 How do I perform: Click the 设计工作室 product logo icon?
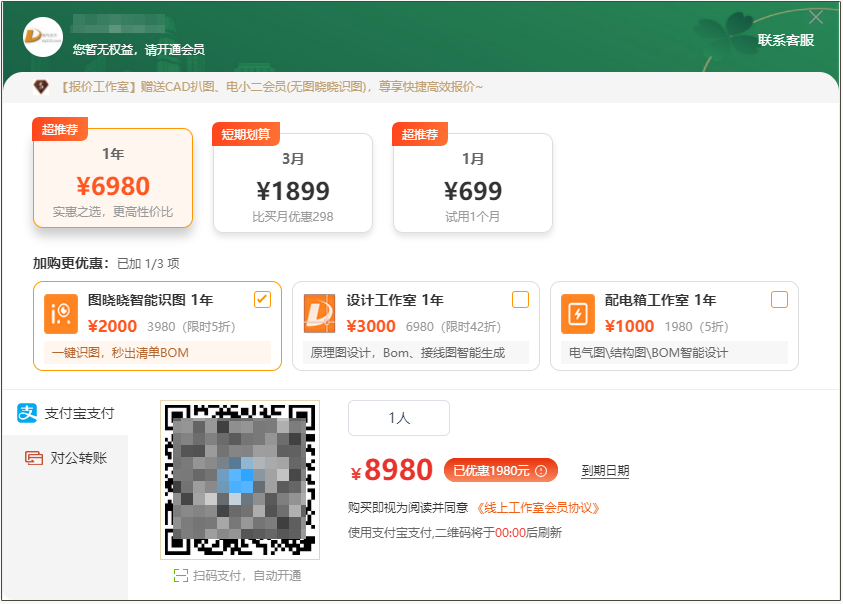pos(319,314)
